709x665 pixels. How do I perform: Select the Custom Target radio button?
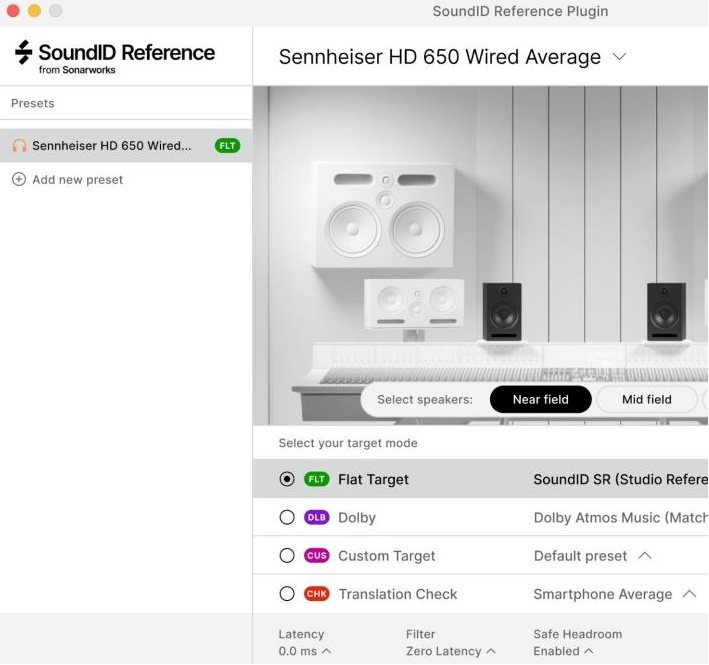[x=287, y=556]
